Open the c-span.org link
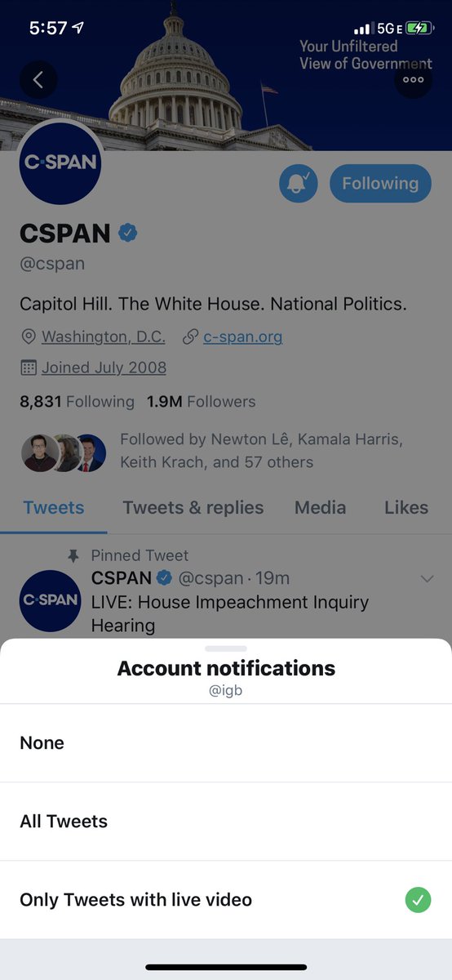Viewport: 452px width, 980px height. coord(243,336)
